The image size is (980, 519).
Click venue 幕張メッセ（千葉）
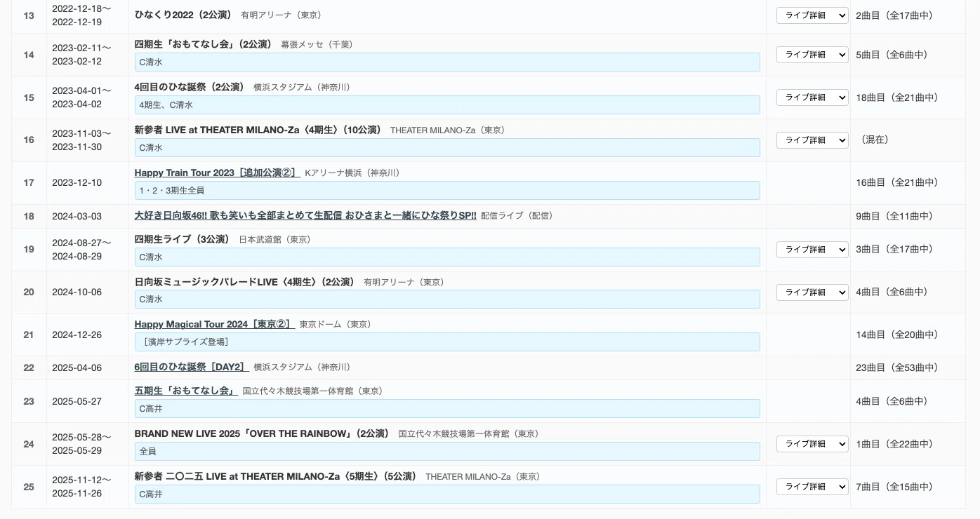pyautogui.click(x=319, y=44)
